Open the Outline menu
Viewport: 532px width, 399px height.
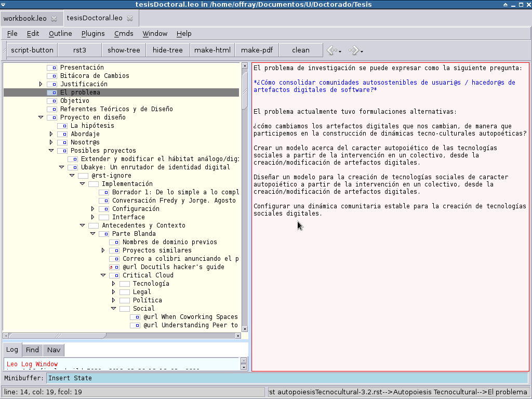pyautogui.click(x=60, y=34)
